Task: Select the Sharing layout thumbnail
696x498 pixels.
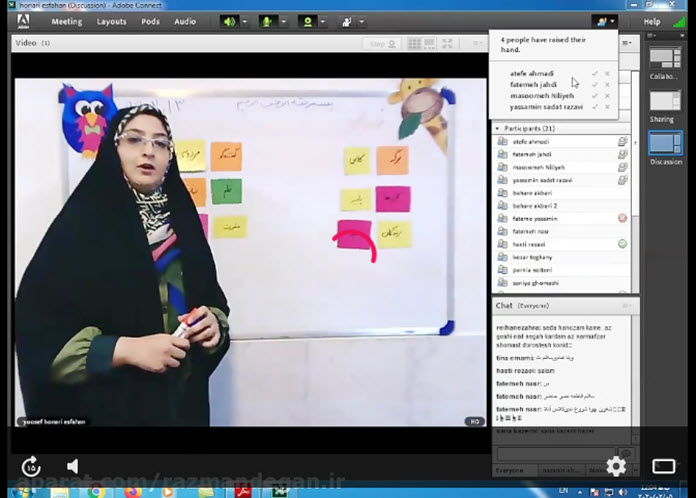Action: tap(665, 101)
